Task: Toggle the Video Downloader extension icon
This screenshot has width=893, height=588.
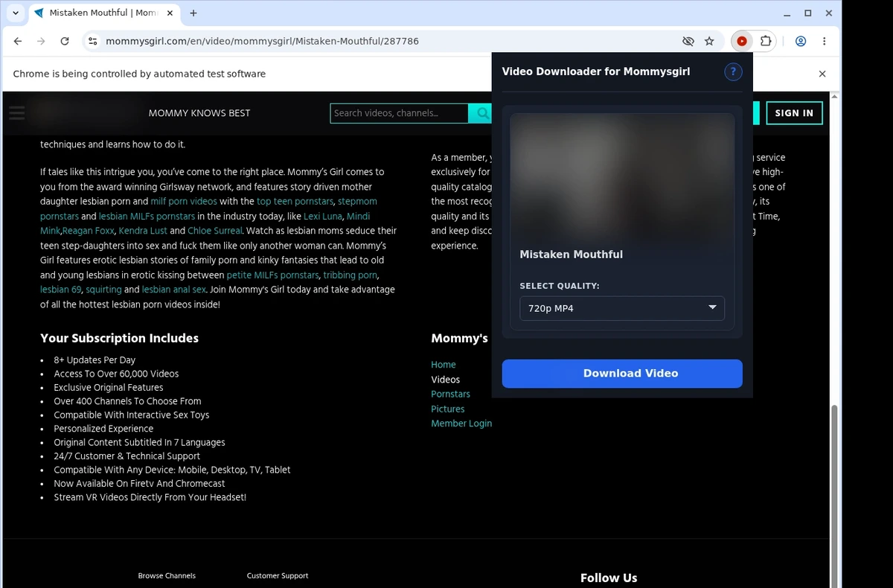Action: click(741, 42)
